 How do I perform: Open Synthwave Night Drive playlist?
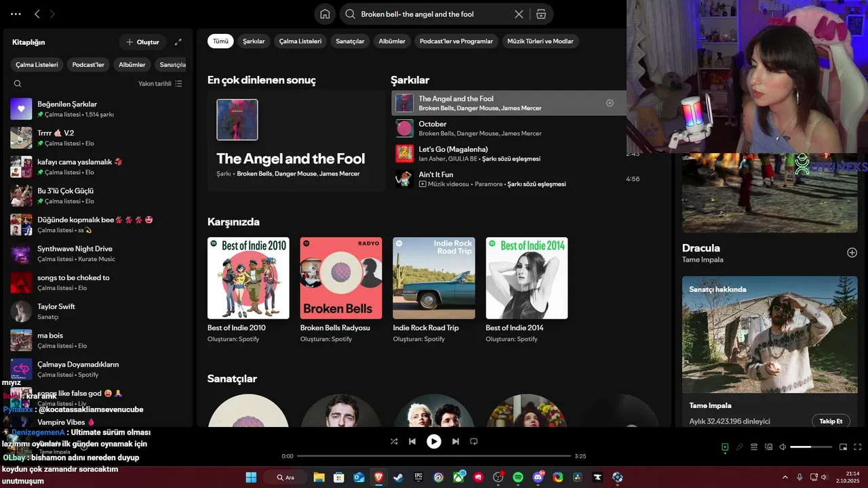click(x=98, y=253)
